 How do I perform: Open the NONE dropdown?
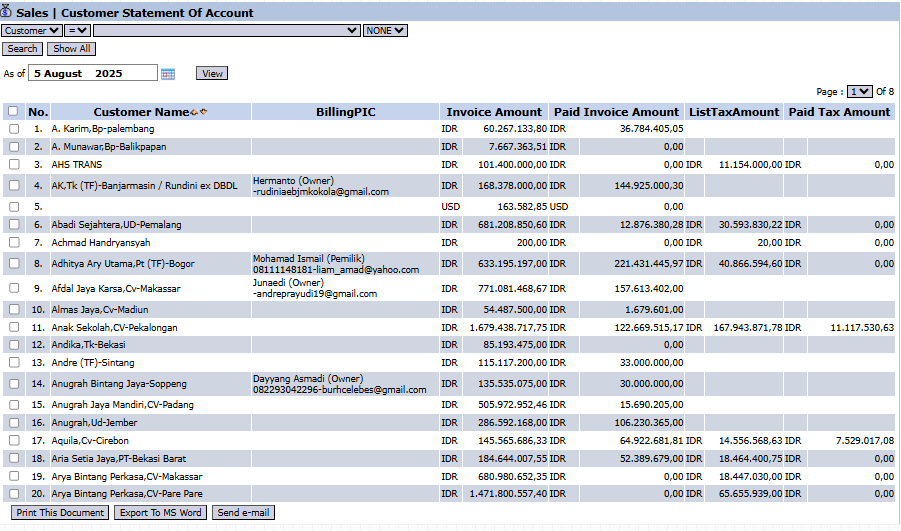click(x=385, y=31)
